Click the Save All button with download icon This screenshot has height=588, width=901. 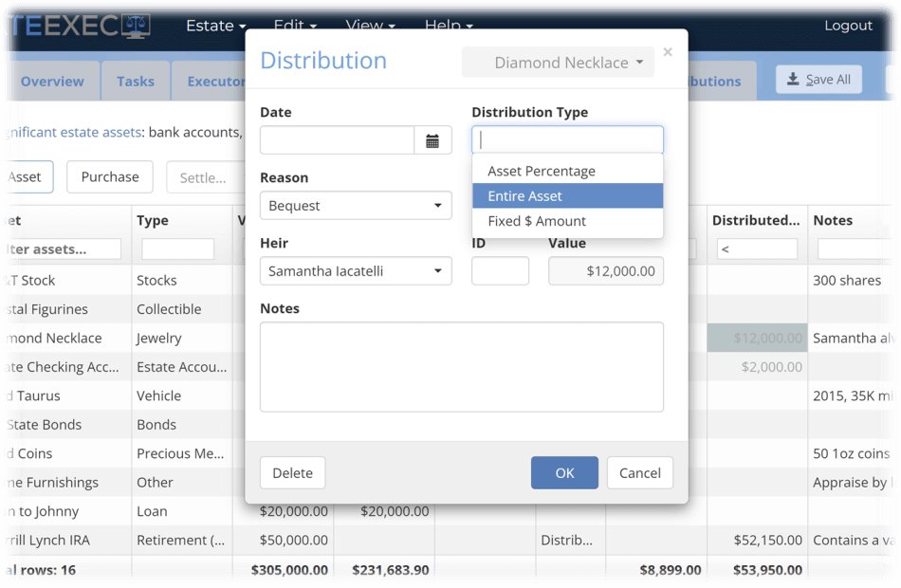[x=818, y=79]
